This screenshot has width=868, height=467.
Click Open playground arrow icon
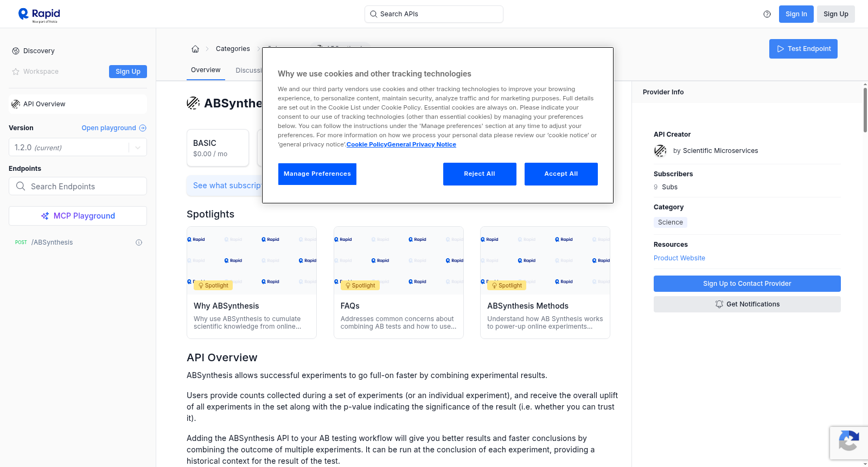tap(143, 128)
